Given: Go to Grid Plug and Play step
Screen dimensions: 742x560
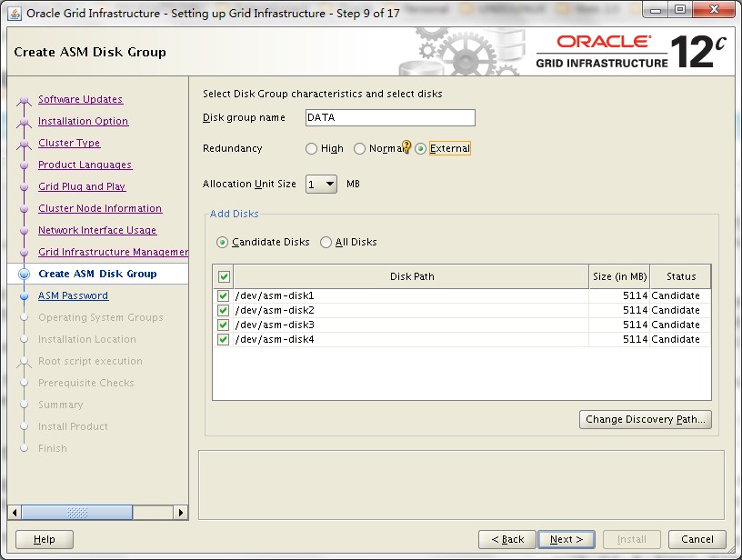Looking at the screenshot, I should pyautogui.click(x=82, y=186).
